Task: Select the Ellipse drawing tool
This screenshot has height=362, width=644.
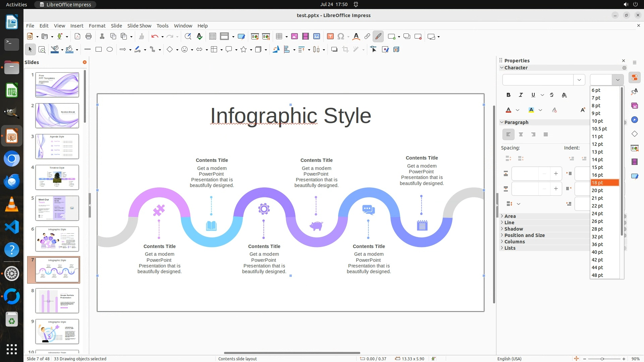Action: [110, 50]
